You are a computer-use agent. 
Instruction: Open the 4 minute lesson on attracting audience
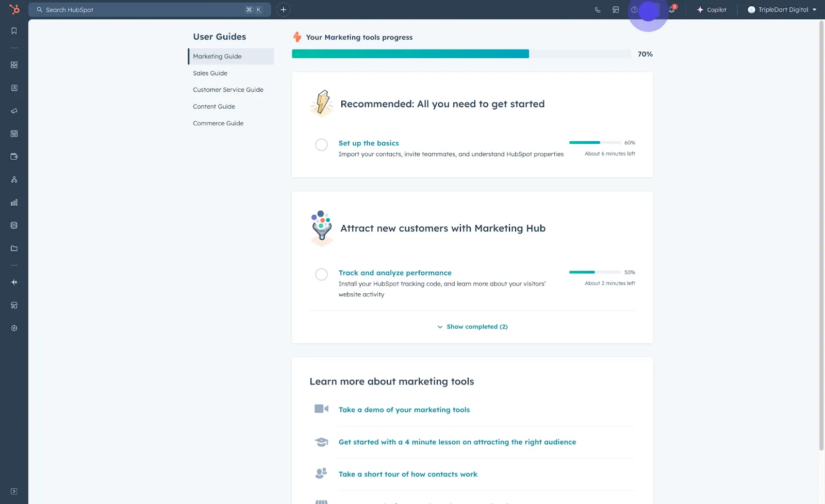tap(457, 442)
